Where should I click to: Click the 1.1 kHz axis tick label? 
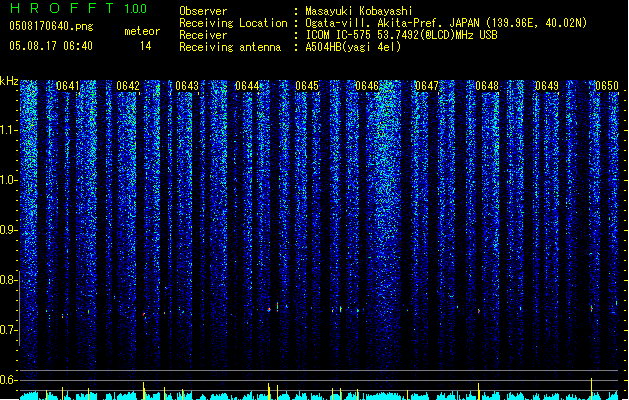(8, 130)
